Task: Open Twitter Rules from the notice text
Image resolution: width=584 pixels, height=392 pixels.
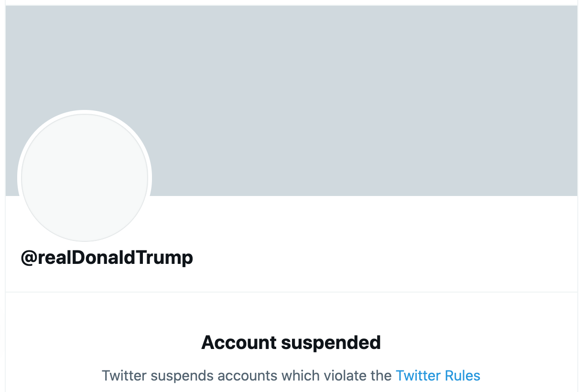Action: coord(438,376)
